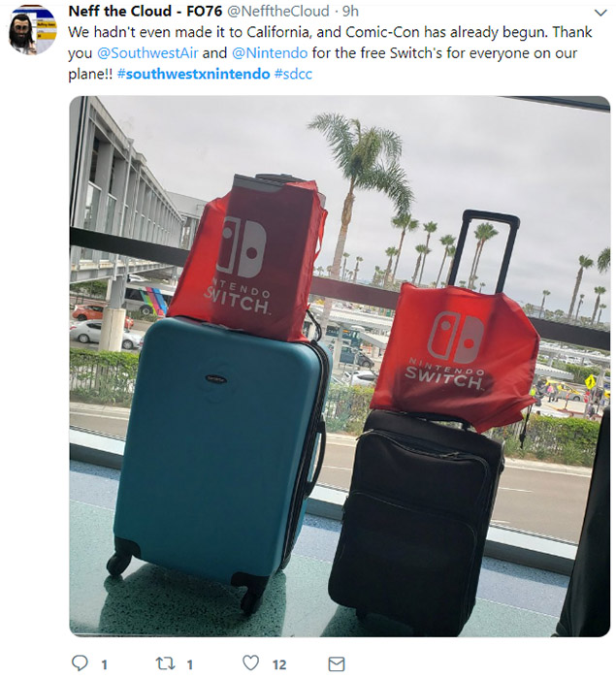The width and height of the screenshot is (616, 679).
Task: Click the tweet text about Comic-Con
Action: click(330, 52)
